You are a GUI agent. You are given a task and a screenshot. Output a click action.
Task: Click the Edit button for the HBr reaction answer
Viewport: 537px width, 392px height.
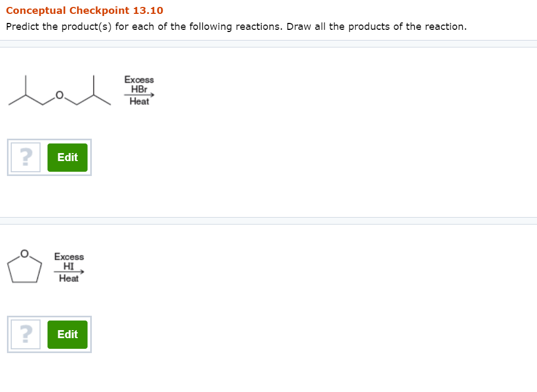coord(67,157)
